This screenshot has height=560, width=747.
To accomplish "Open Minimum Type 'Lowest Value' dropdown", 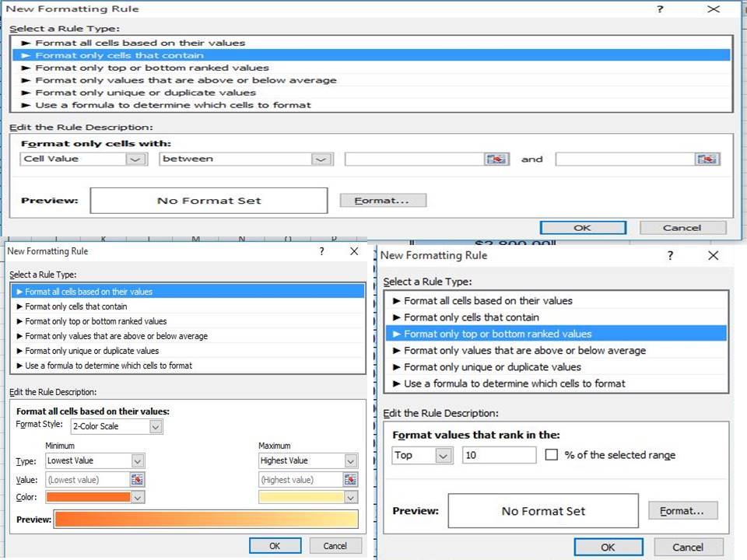I will click(138, 461).
